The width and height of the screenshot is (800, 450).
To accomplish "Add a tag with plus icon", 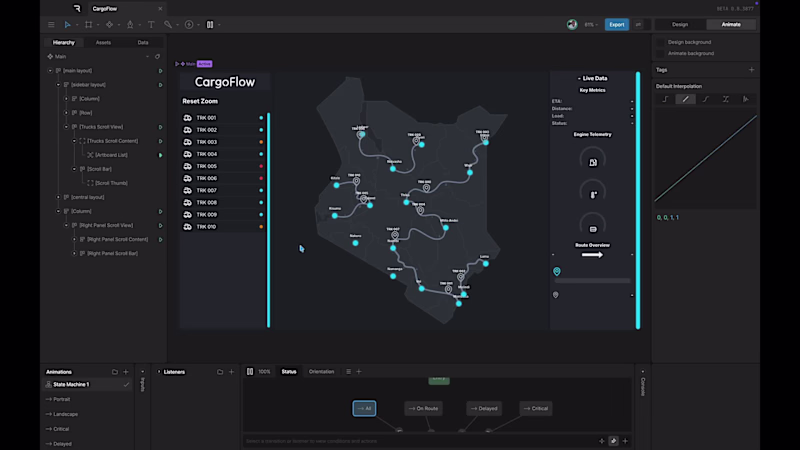I will [752, 70].
